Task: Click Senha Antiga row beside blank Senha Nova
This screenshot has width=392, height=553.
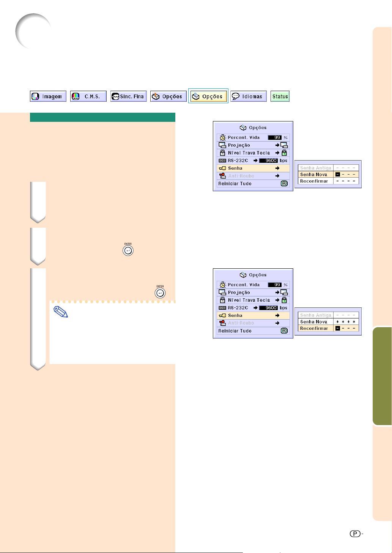Action: [328, 168]
